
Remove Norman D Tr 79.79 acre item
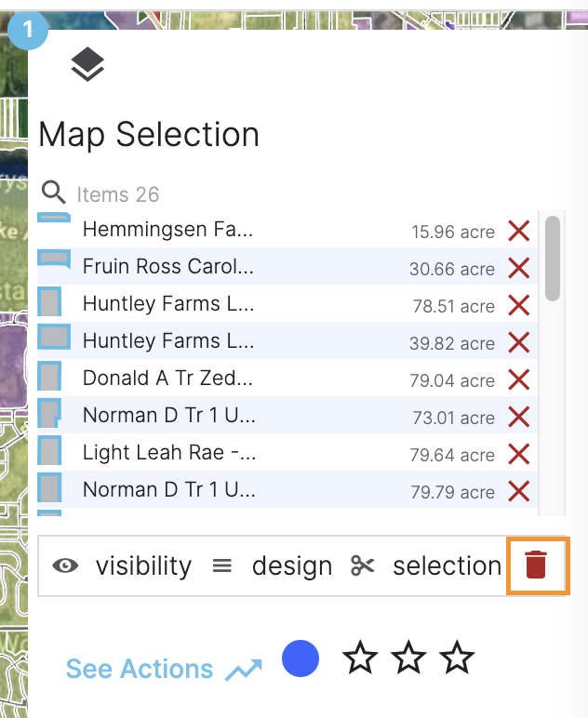(x=519, y=491)
